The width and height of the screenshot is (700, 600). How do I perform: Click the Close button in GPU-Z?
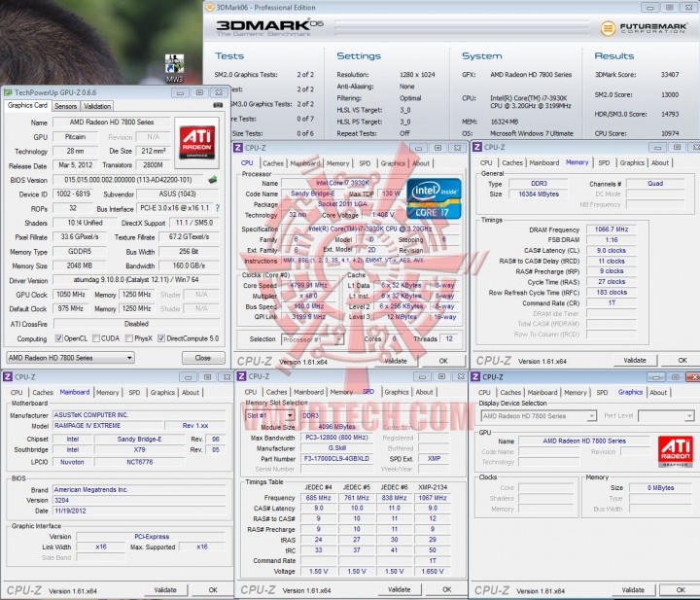pos(203,358)
